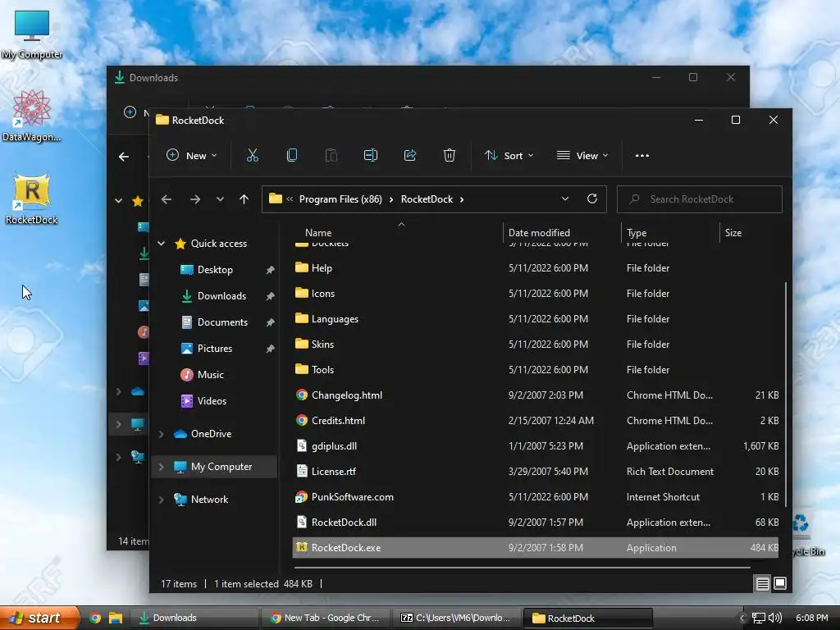Click the Rename icon in toolbar

coord(371,155)
